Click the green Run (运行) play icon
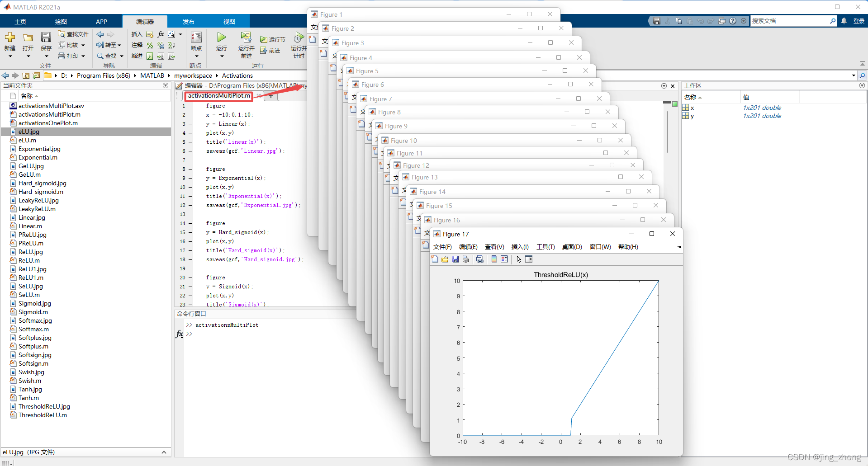Viewport: 868px width, 466px height. pos(222,37)
